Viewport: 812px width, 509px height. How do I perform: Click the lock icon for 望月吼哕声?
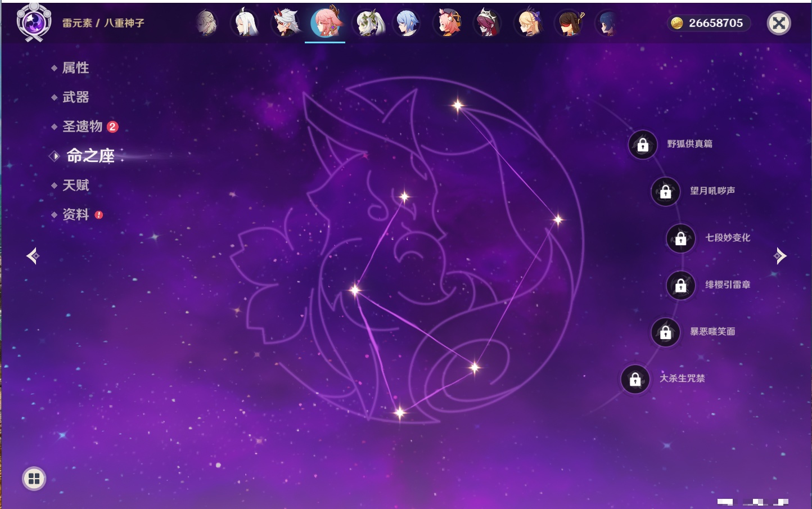[x=665, y=192]
